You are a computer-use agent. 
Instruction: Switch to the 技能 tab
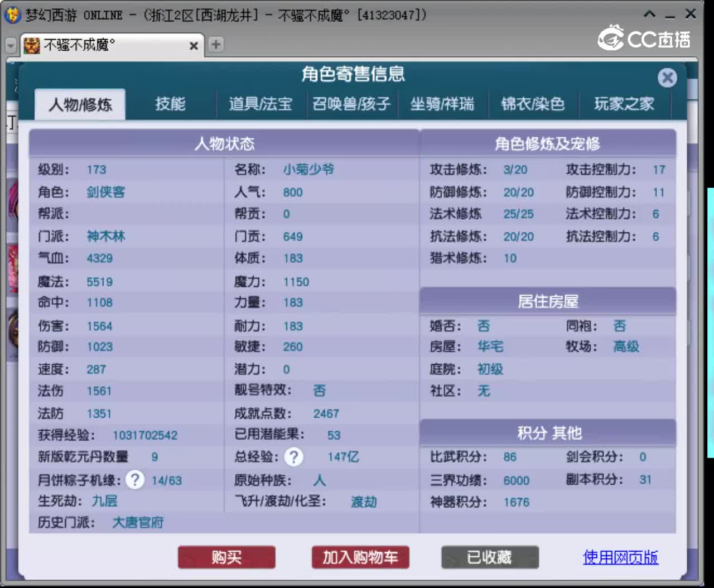170,104
